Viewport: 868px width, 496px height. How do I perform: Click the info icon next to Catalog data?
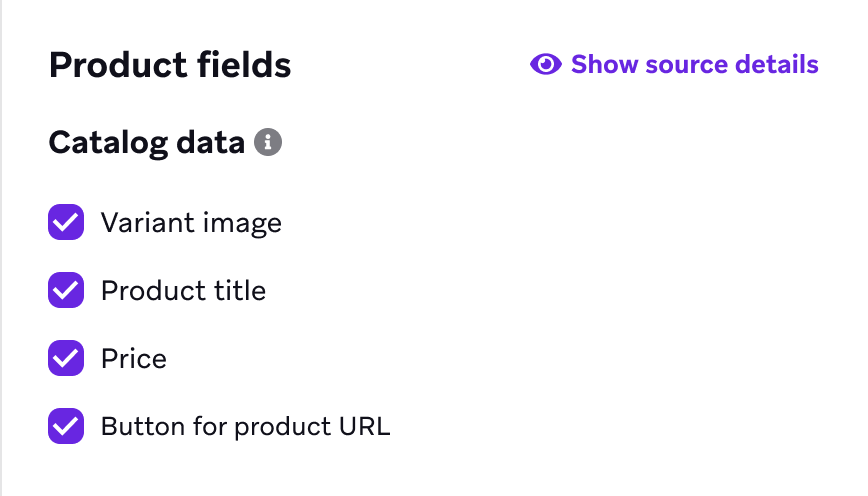(267, 143)
